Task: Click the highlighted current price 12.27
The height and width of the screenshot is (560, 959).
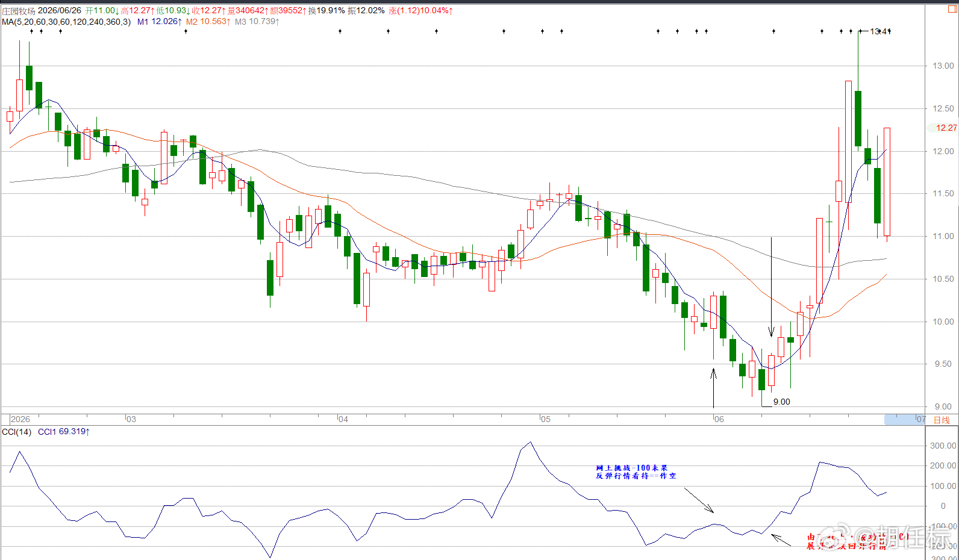Action: point(946,128)
